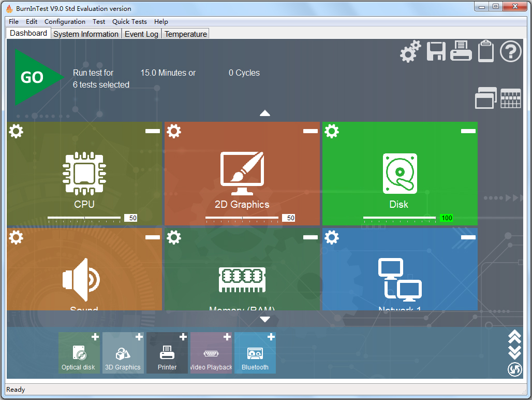The width and height of the screenshot is (532, 400).
Task: Click the circular swap arrows icon
Action: point(514,369)
